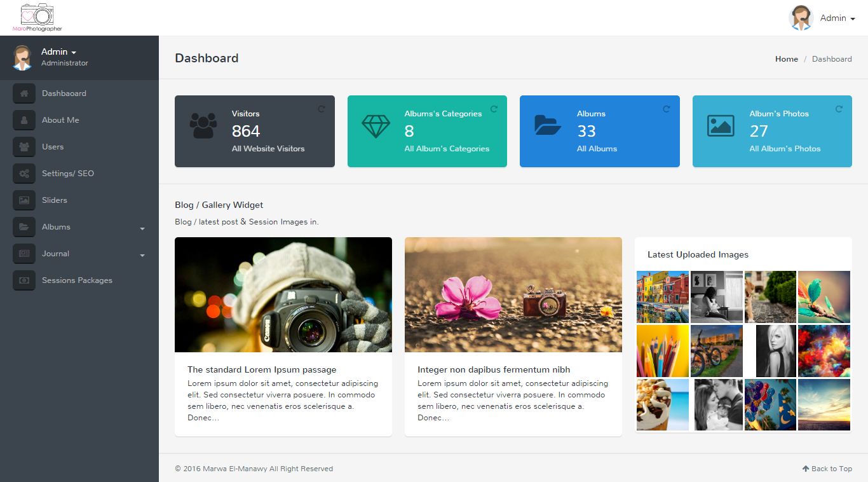Viewport: 868px width, 482px height.
Task: Open the colored pencils thumbnail image
Action: click(663, 351)
